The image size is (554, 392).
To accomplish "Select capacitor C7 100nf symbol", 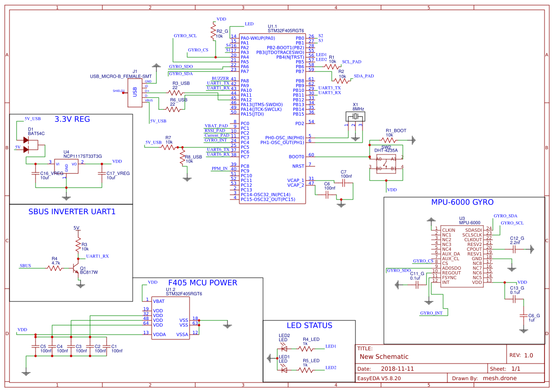I will point(344,183).
